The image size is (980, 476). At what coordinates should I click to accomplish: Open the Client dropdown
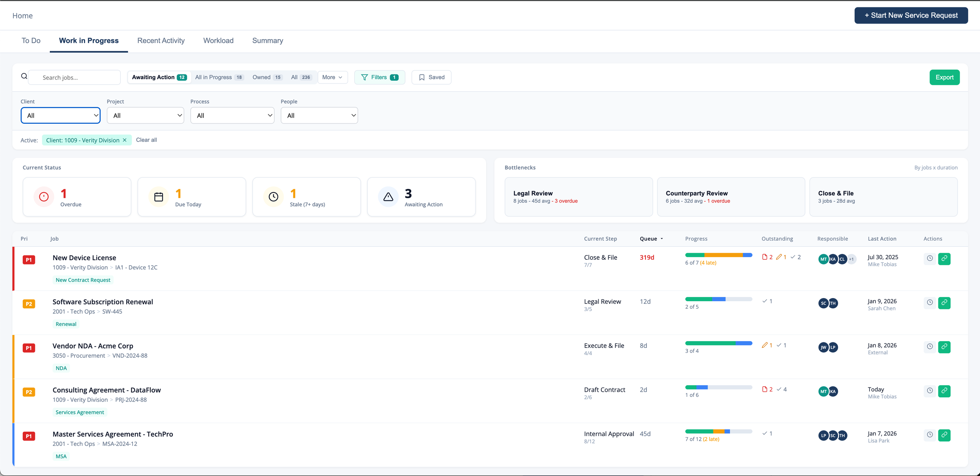pyautogui.click(x=61, y=116)
